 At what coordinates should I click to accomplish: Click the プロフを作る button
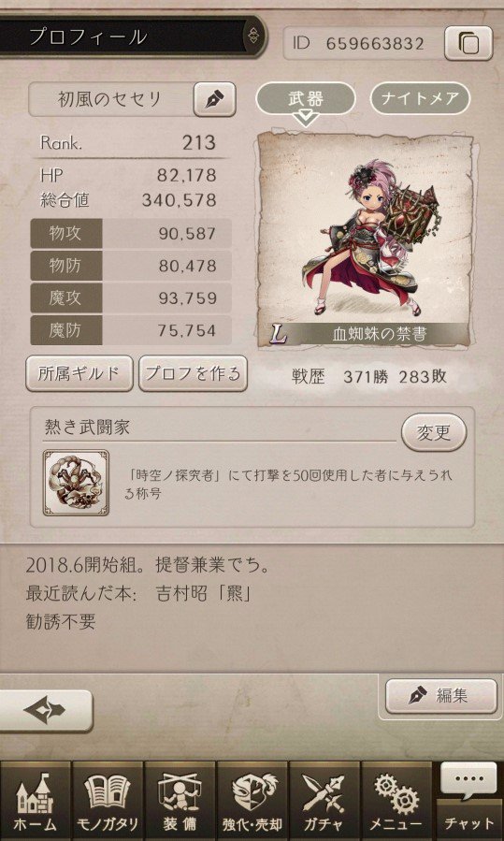[x=193, y=373]
